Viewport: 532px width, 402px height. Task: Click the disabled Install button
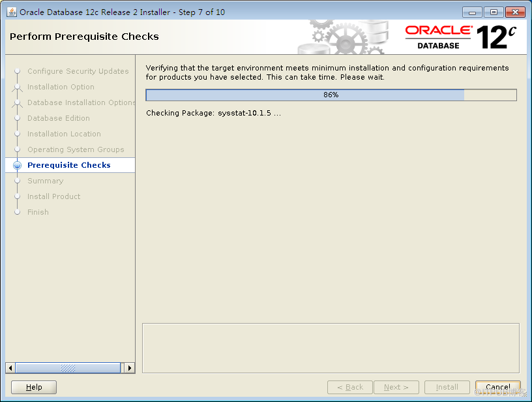click(447, 387)
